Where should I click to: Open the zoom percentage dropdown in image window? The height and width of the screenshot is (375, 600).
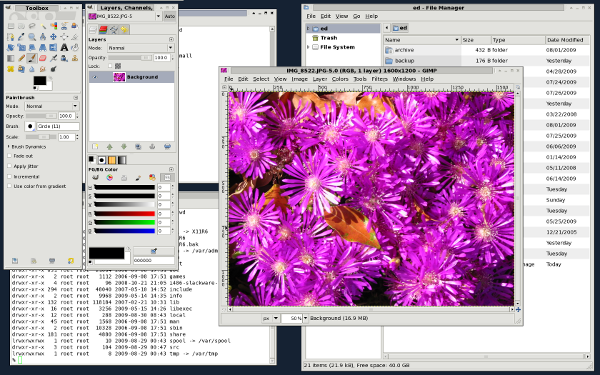tap(305, 318)
